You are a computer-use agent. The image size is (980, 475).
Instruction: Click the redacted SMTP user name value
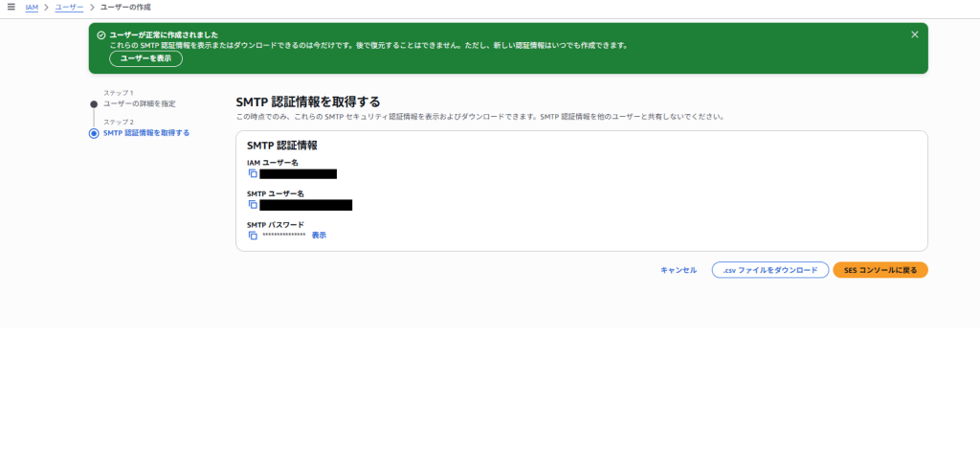pos(305,204)
